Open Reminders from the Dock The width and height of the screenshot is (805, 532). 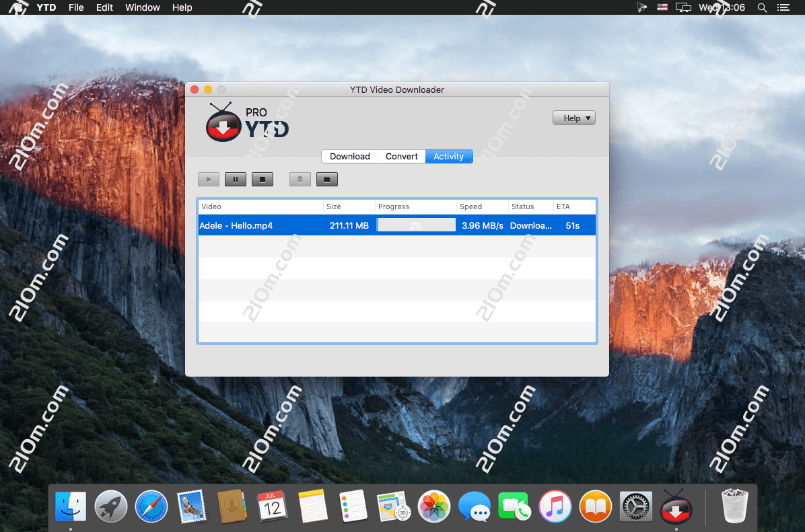(353, 506)
